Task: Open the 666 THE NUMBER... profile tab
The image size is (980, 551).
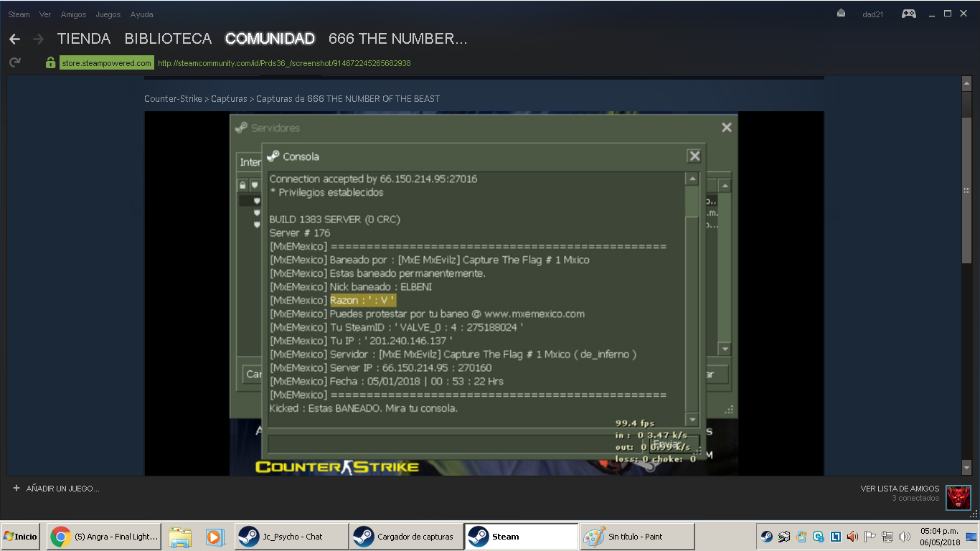Action: 397,39
